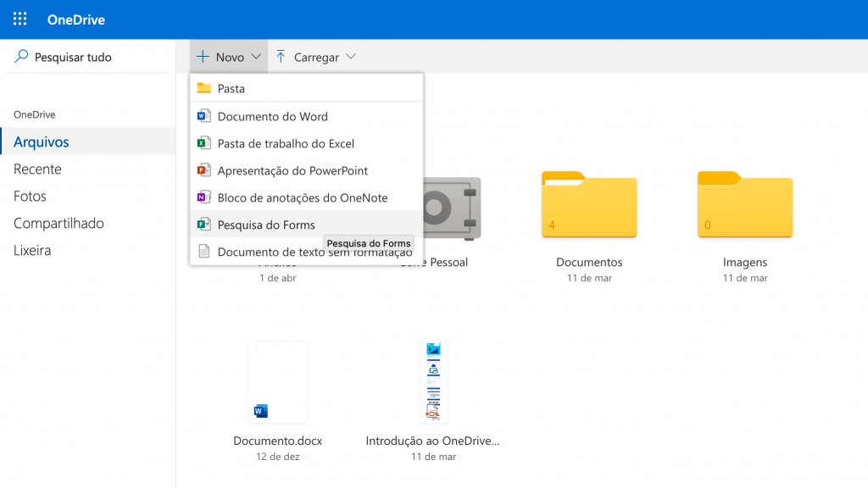Click the plain text document icon in menu

(203, 251)
